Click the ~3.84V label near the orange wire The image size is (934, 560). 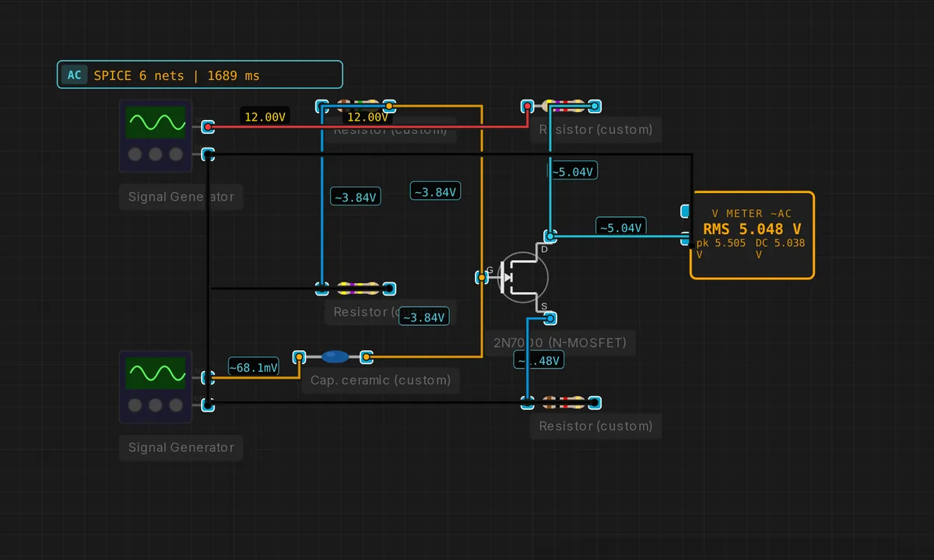pyautogui.click(x=435, y=191)
